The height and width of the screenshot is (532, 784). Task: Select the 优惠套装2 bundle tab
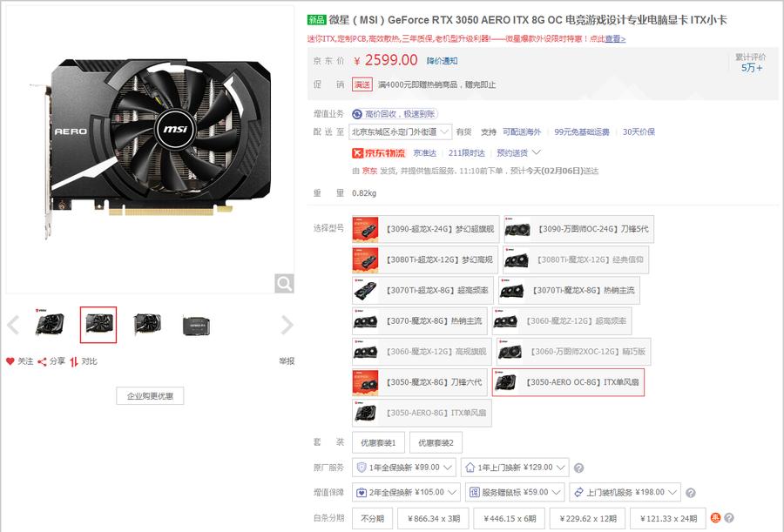(436, 442)
